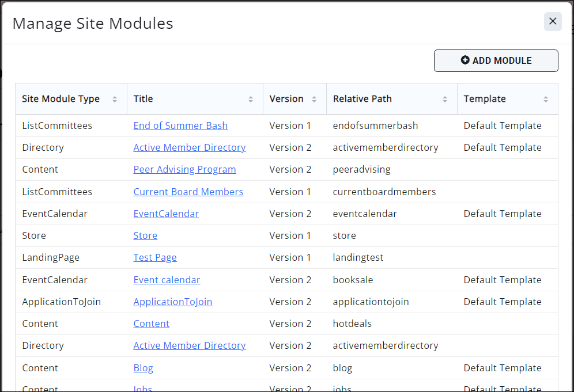Screen dimensions: 574x392
Task: Click the sort arrows in Title column
Action: pyautogui.click(x=251, y=99)
